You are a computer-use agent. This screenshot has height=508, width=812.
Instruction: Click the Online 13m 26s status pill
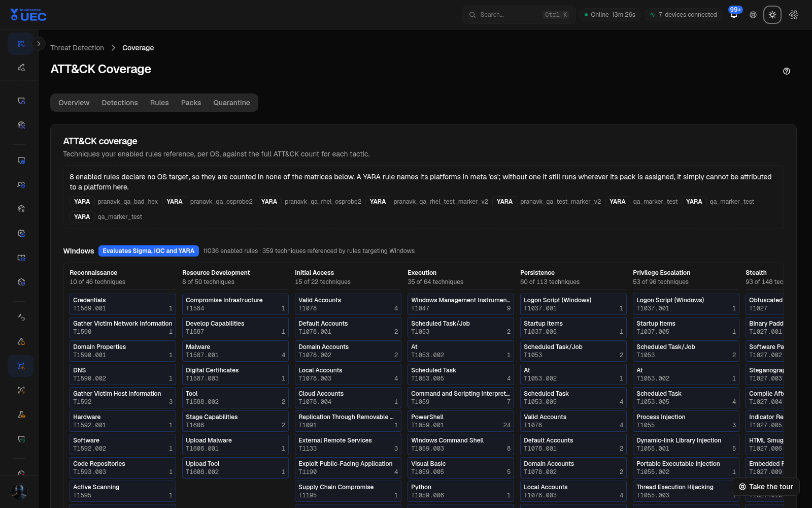coord(610,15)
